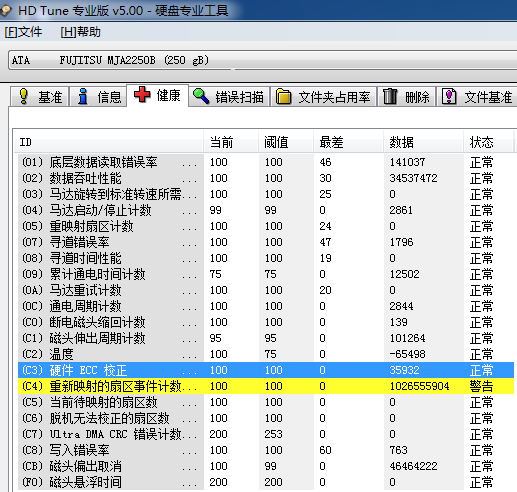Click the trash can icon on 删除 tab
Viewport: 517px width, 492px height.
(x=390, y=96)
